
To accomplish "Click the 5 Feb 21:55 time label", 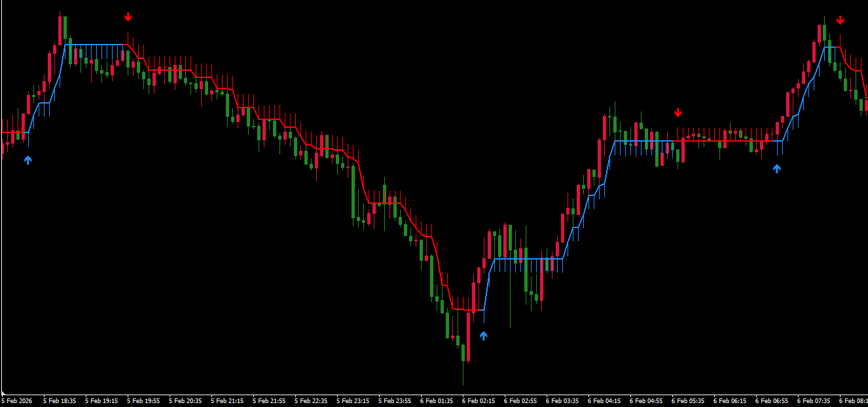I will [x=269, y=400].
